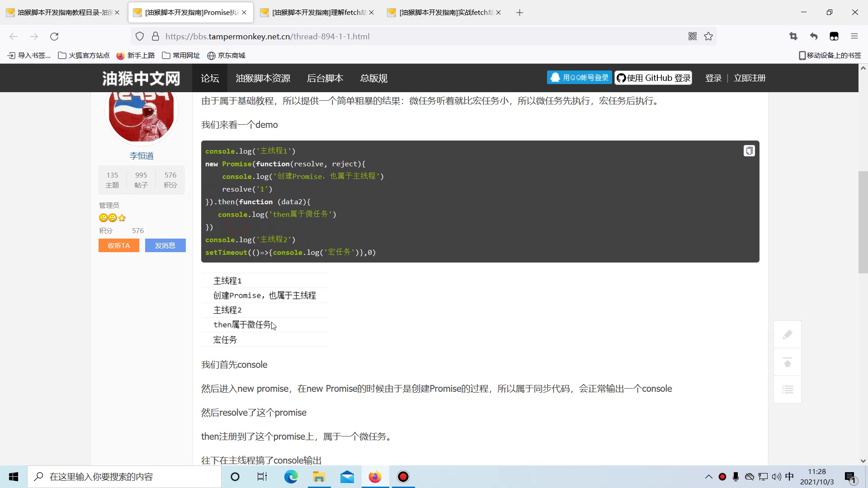Open the profile link for 李恒道

pos(142,156)
